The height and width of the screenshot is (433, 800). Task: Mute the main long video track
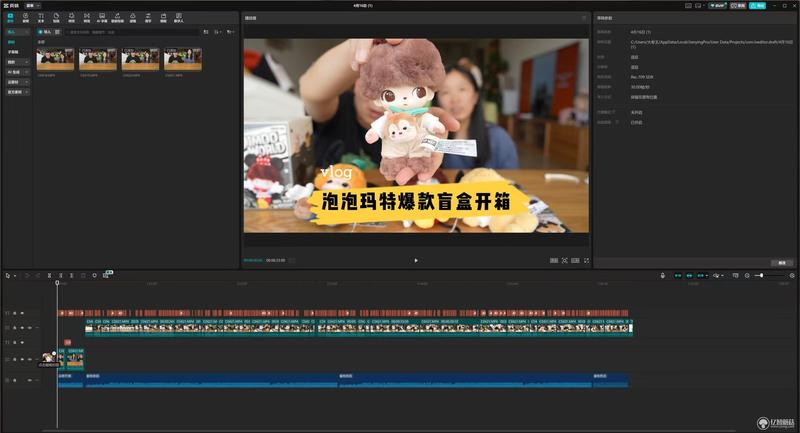coord(30,328)
